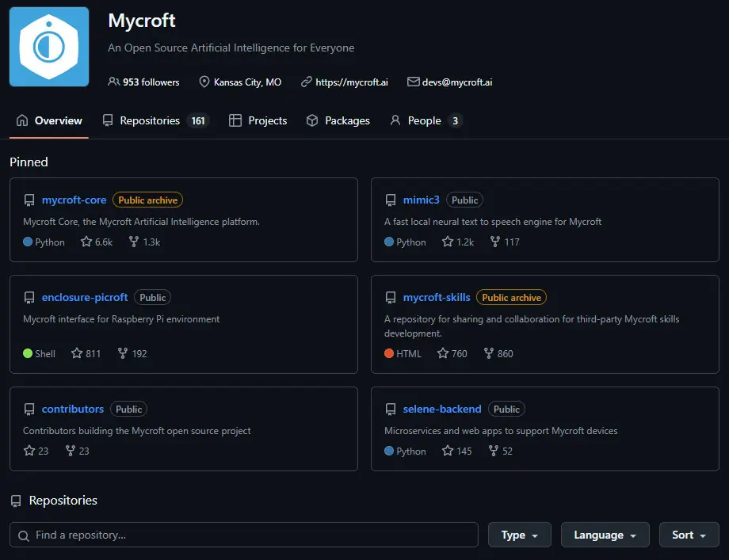Open the Projects tab
The height and width of the screenshot is (560, 729).
[x=258, y=121]
